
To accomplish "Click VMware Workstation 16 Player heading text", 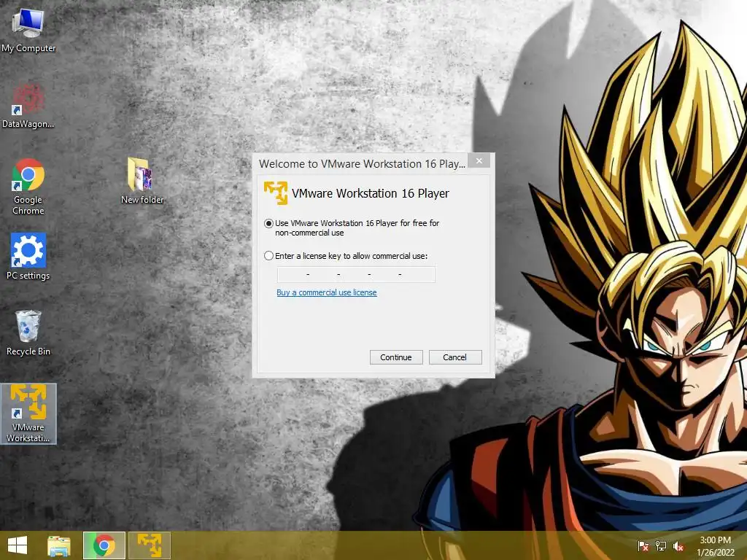I will coord(370,193).
